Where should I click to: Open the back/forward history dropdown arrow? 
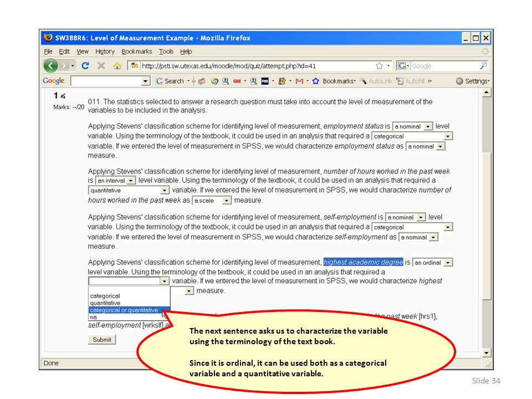73,65
